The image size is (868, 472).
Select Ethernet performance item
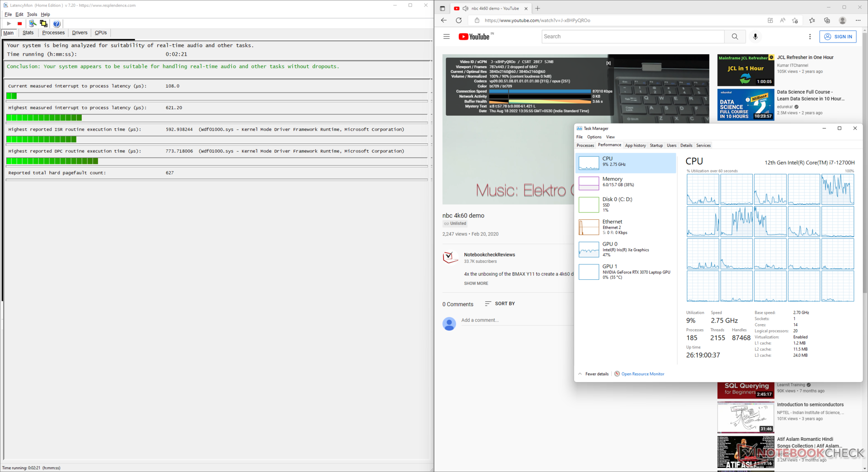[x=626, y=227]
